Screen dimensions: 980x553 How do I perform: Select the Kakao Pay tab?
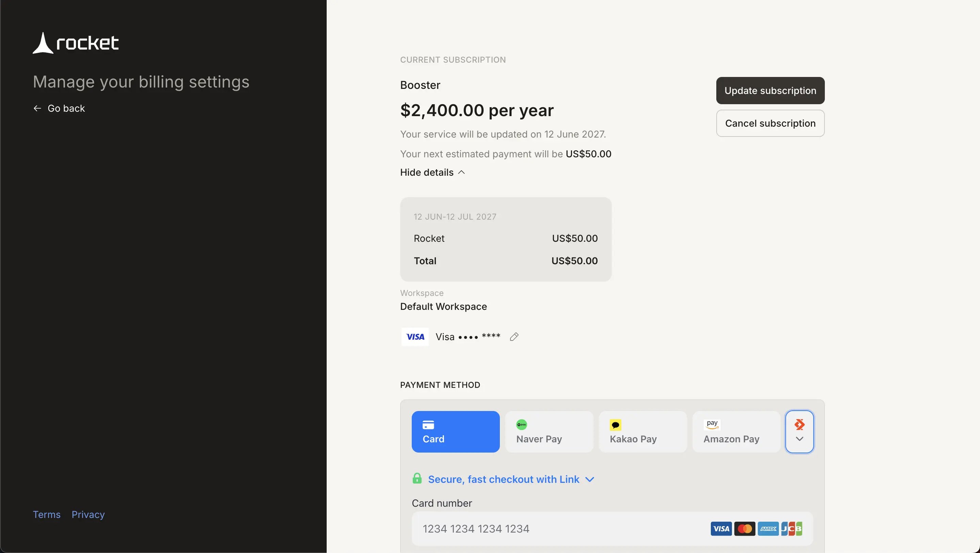[642, 431]
